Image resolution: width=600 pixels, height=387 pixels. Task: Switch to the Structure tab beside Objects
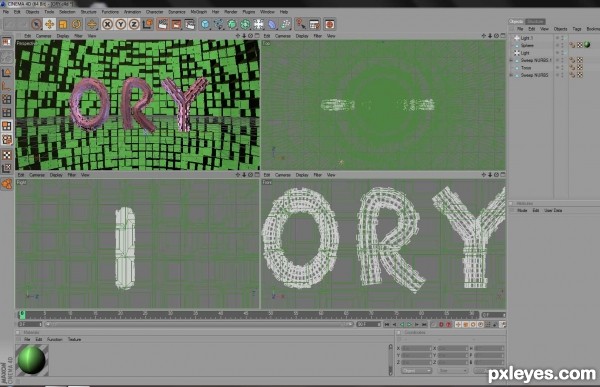[x=535, y=21]
